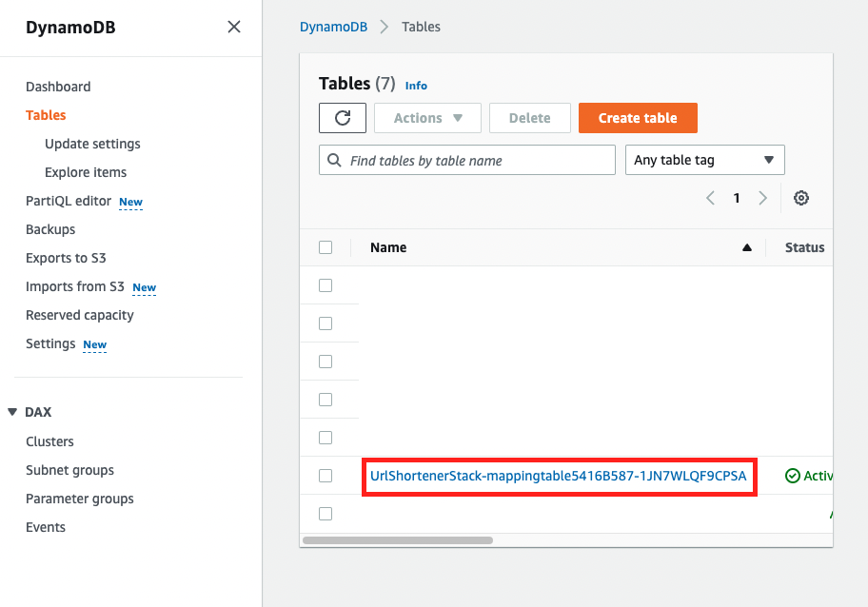
Task: Open table preferences gear icon
Action: [x=801, y=198]
